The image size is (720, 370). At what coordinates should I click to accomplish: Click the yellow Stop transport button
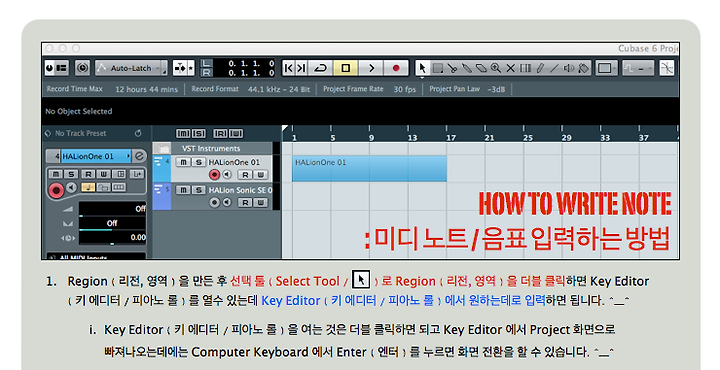[x=345, y=68]
